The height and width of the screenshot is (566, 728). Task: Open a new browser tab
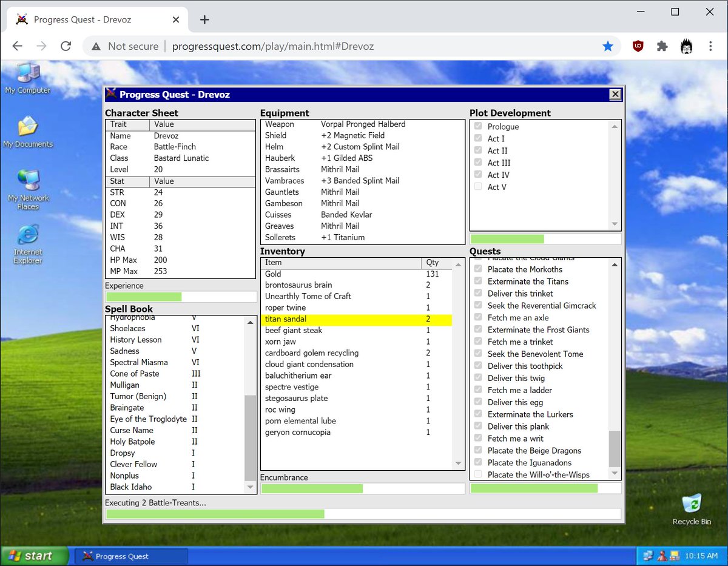(x=204, y=19)
